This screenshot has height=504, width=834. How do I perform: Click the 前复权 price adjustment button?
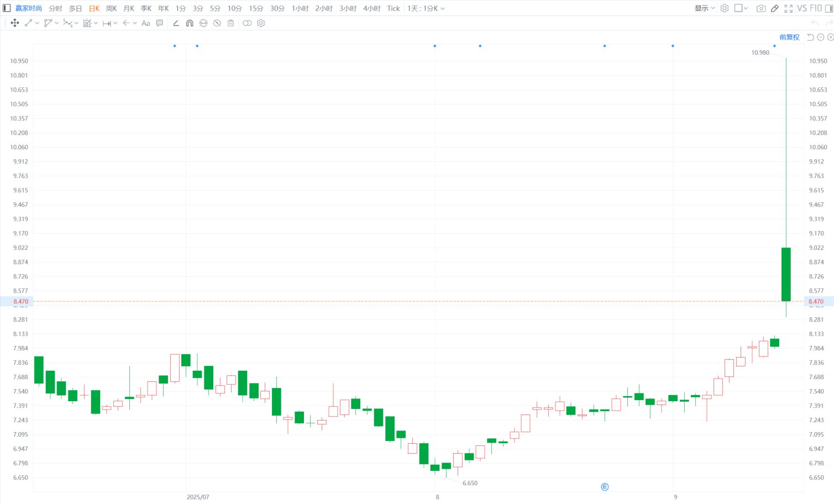789,37
